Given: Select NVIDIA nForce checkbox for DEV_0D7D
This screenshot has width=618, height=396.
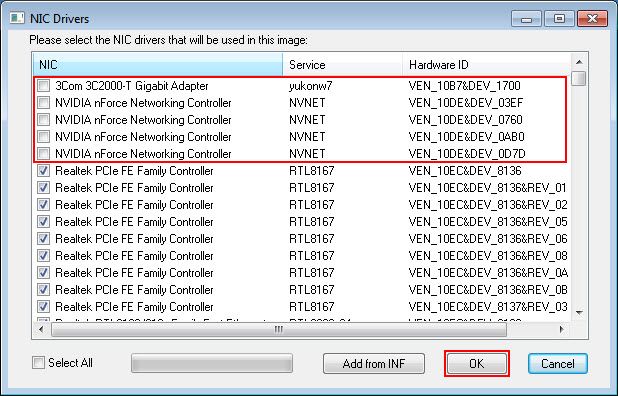Looking at the screenshot, I should [43, 154].
